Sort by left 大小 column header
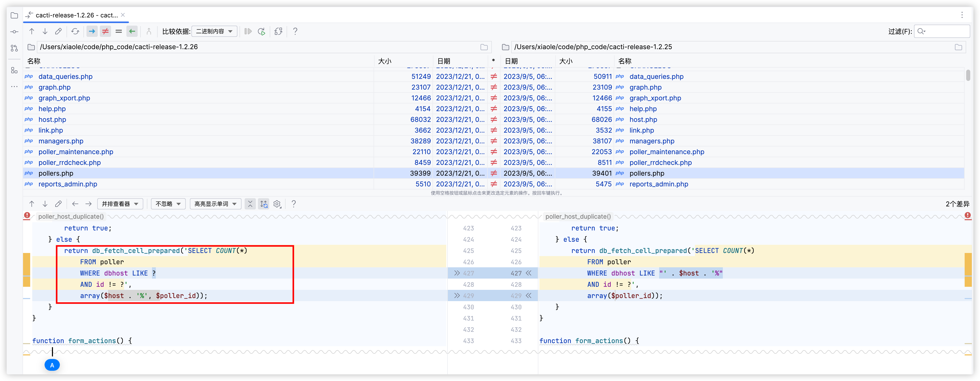This screenshot has height=381, width=980. [x=403, y=61]
